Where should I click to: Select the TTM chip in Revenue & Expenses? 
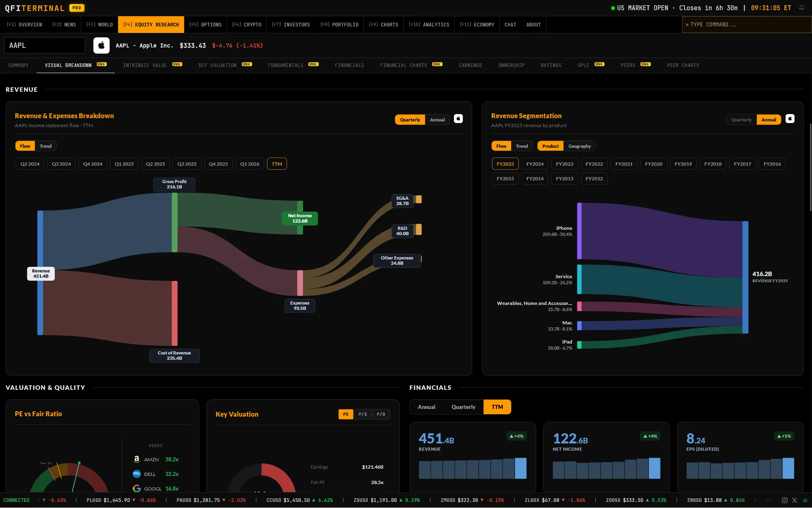tap(277, 164)
